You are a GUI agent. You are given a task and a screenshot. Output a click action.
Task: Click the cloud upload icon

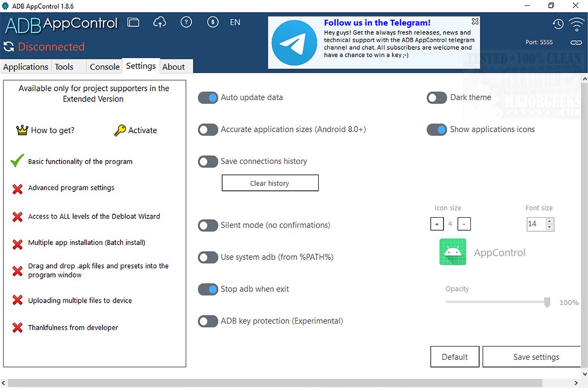160,22
